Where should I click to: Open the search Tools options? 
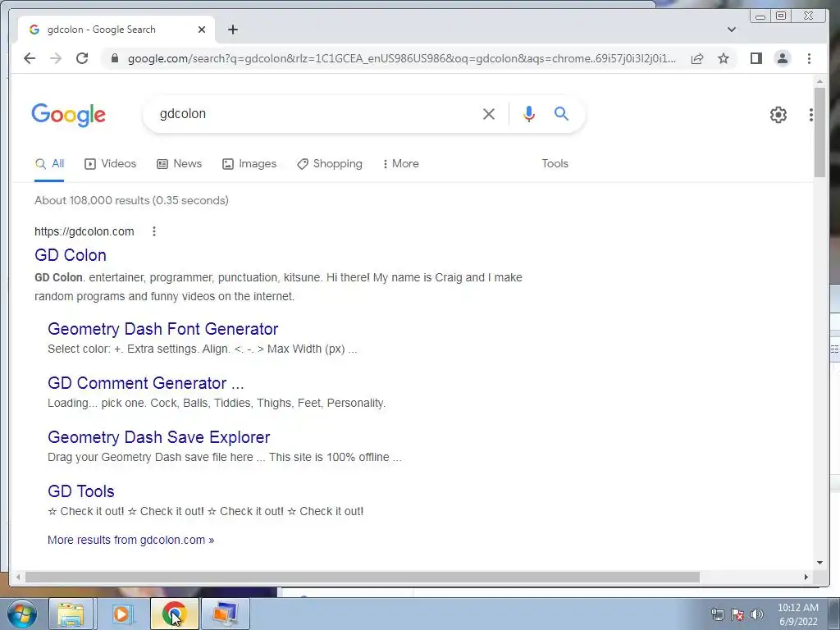[555, 164]
